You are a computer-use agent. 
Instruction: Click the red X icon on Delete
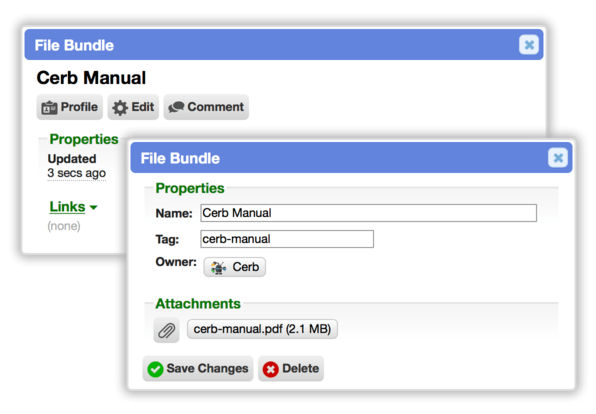[270, 369]
